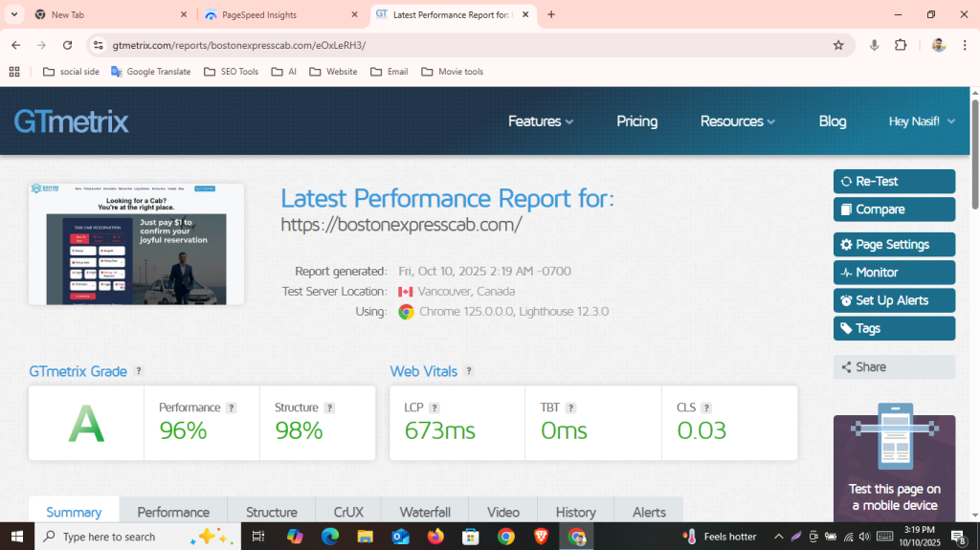
Task: Open Brave browser from the taskbar
Action: (542, 537)
